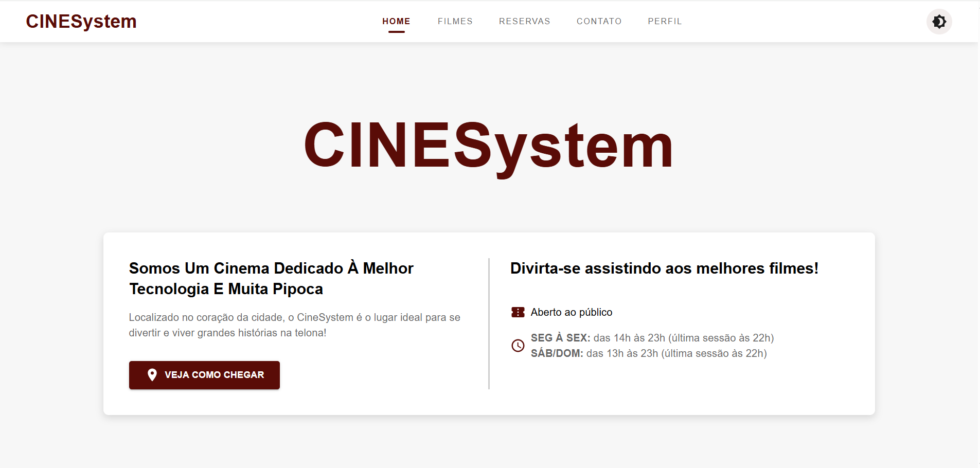Image resolution: width=980 pixels, height=468 pixels.
Task: Click the heading "Divirta-se assistindo aos melhores filmes!"
Action: coord(664,268)
